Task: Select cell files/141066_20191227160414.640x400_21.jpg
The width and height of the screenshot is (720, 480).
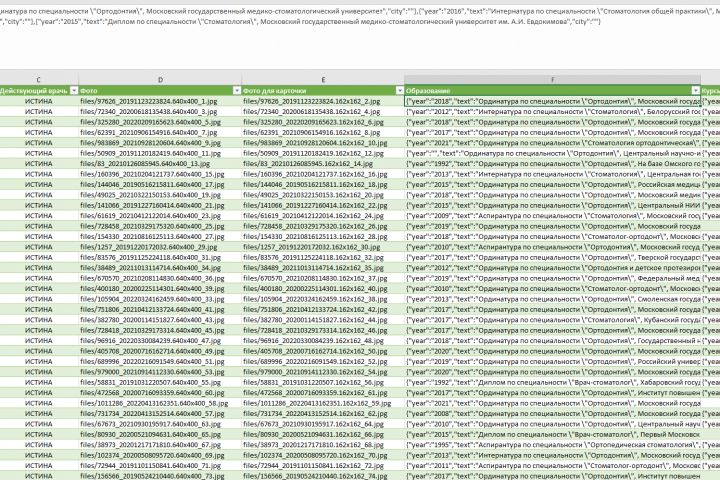Action: click(x=160, y=205)
